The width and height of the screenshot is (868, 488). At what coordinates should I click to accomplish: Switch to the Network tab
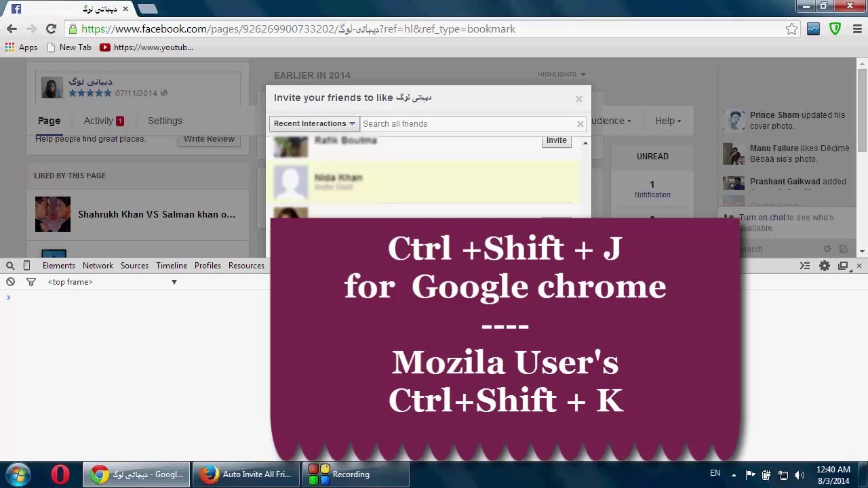pyautogui.click(x=98, y=266)
